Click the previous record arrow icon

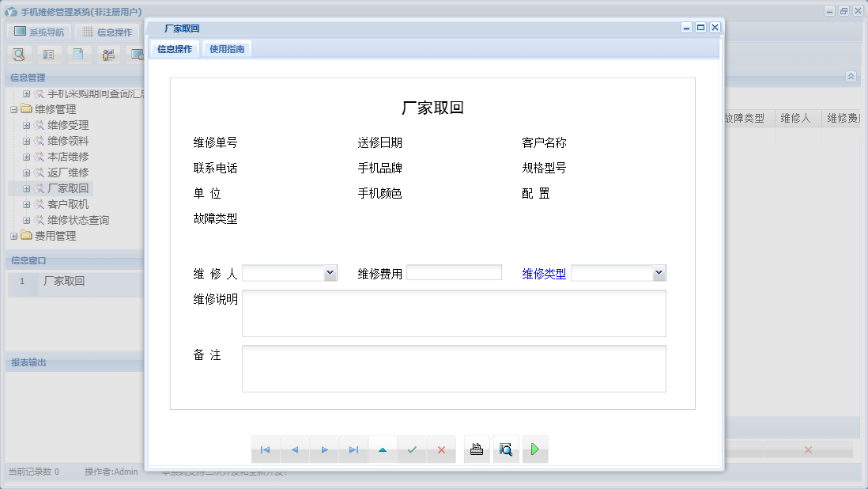[295, 449]
